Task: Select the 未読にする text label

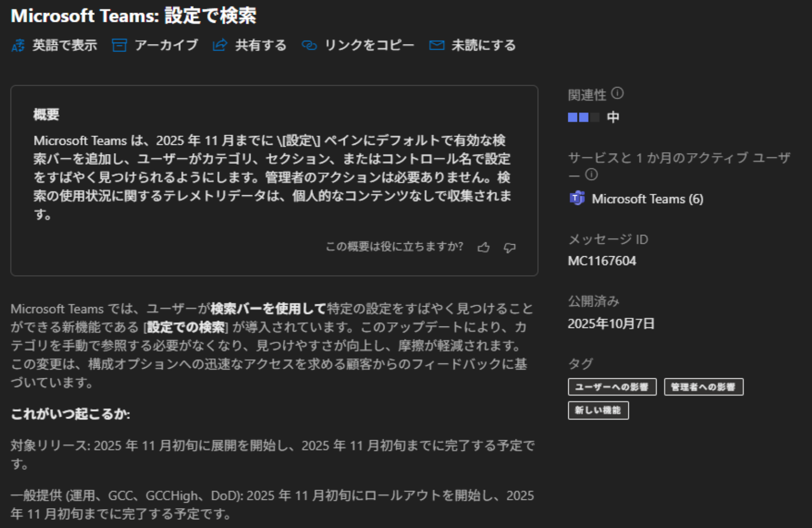Action: [x=484, y=46]
